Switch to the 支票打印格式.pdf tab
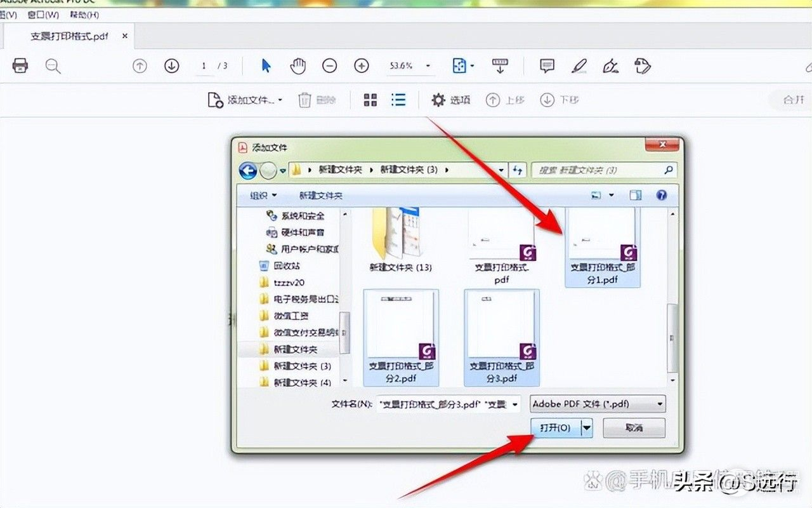The image size is (812, 508). pyautogui.click(x=69, y=36)
